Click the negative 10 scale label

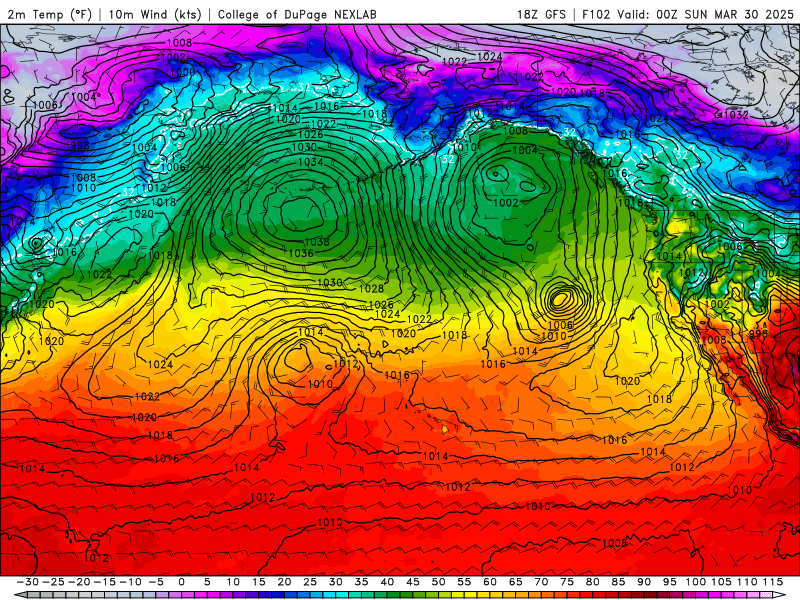tap(130, 582)
